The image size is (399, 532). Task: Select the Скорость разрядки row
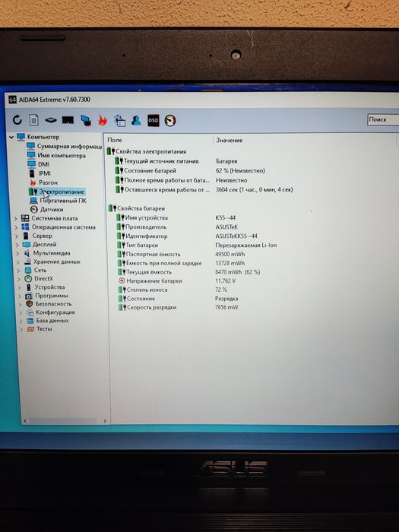pos(179,307)
